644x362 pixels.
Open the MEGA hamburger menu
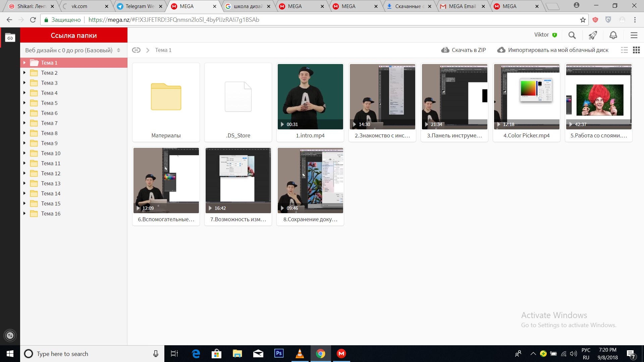click(x=634, y=35)
